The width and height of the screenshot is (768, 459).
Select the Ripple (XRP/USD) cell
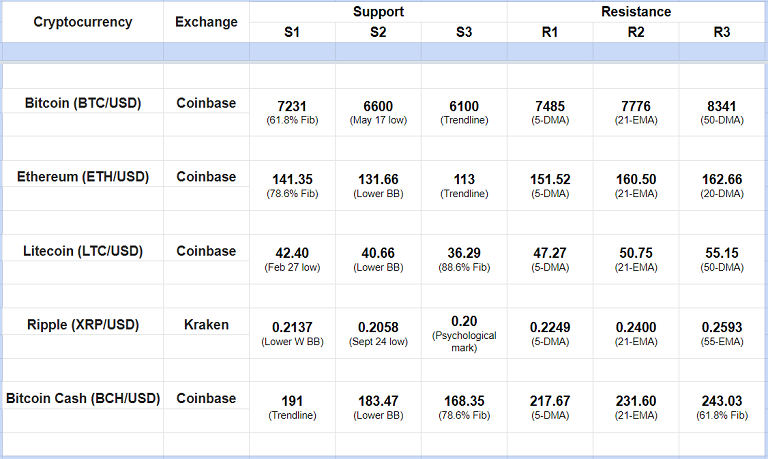[x=82, y=324]
